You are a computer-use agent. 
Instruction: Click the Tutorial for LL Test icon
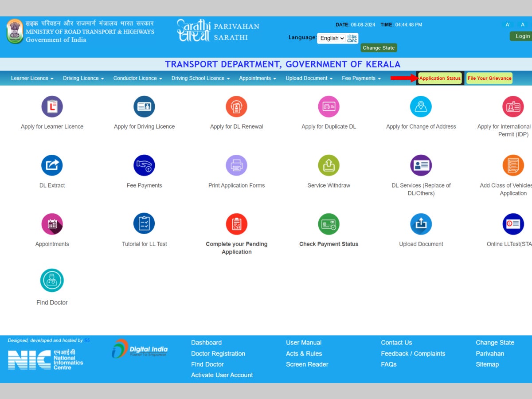(x=144, y=223)
